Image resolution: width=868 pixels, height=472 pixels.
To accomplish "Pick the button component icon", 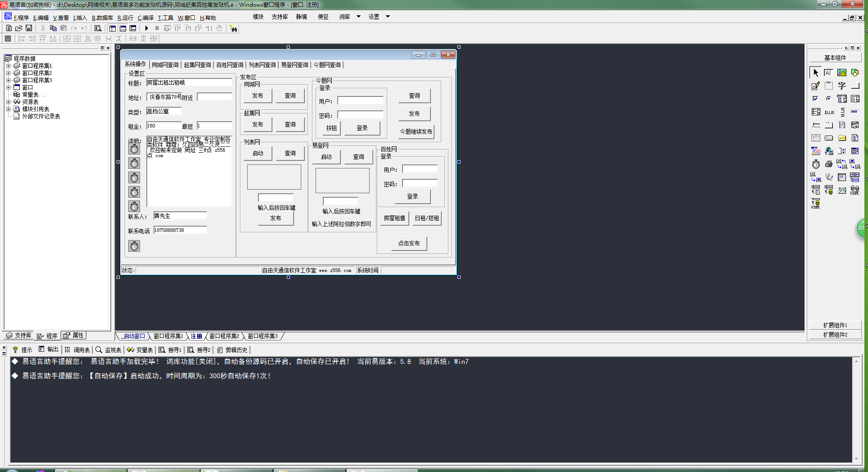I will pos(855,86).
